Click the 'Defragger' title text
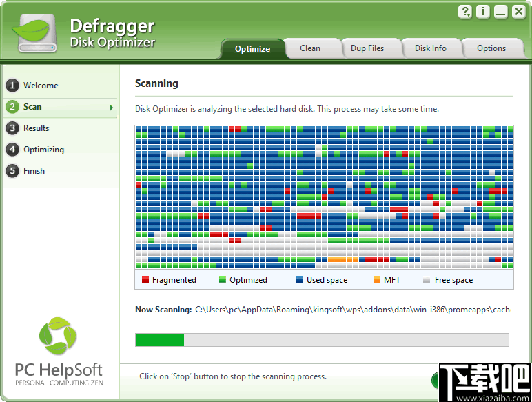 point(112,26)
